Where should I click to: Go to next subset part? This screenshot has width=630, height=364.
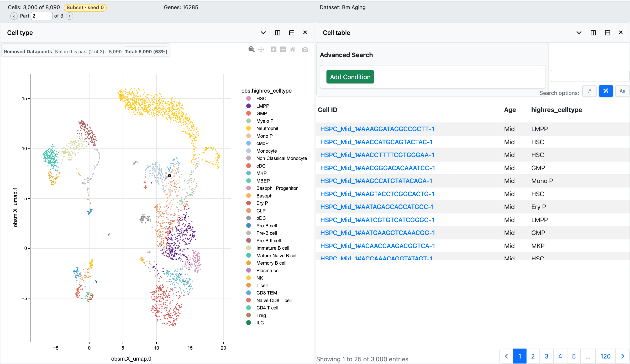pos(69,16)
